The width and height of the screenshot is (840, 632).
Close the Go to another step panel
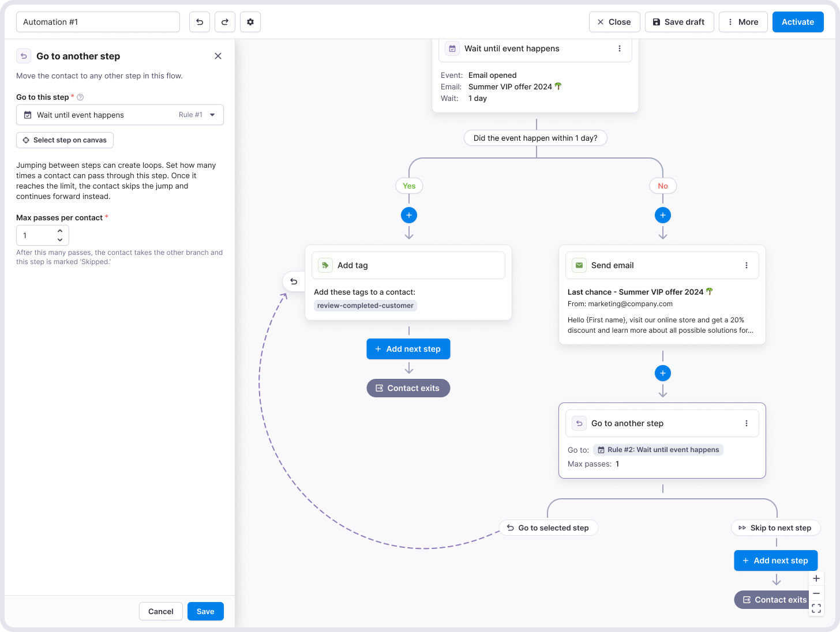click(218, 56)
